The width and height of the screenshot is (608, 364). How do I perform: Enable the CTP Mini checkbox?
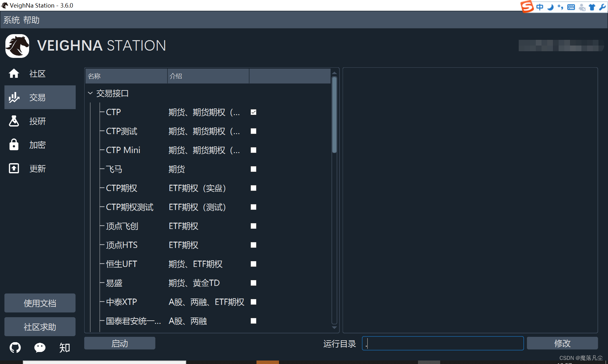click(253, 150)
